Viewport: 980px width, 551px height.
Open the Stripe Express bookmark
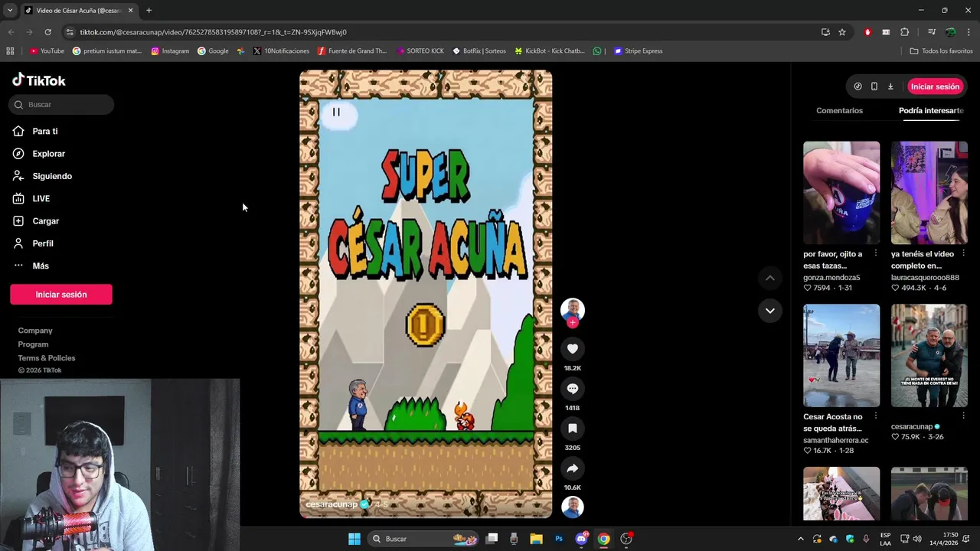[638, 51]
